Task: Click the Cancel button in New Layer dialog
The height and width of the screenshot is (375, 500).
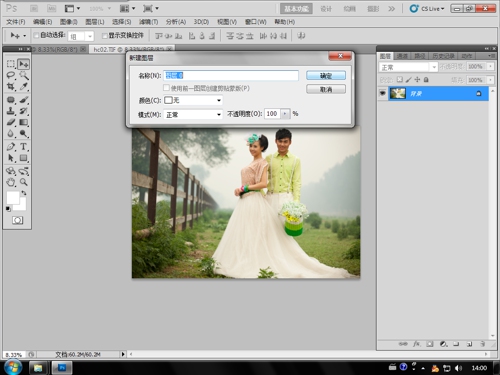Action: coord(326,89)
